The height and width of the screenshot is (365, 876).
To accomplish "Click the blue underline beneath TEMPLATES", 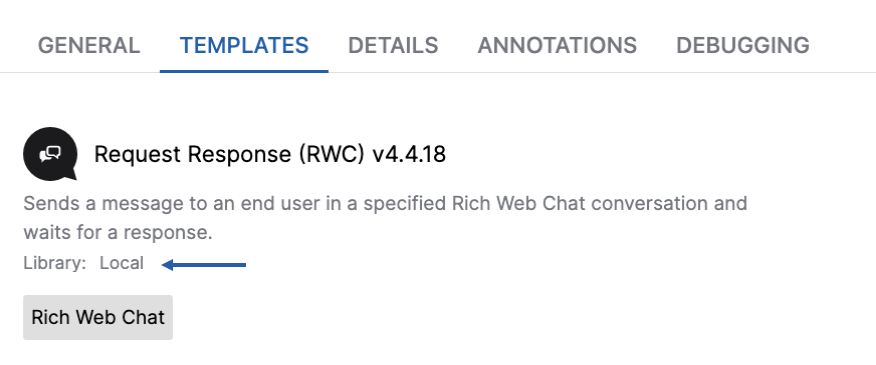I will 244,71.
